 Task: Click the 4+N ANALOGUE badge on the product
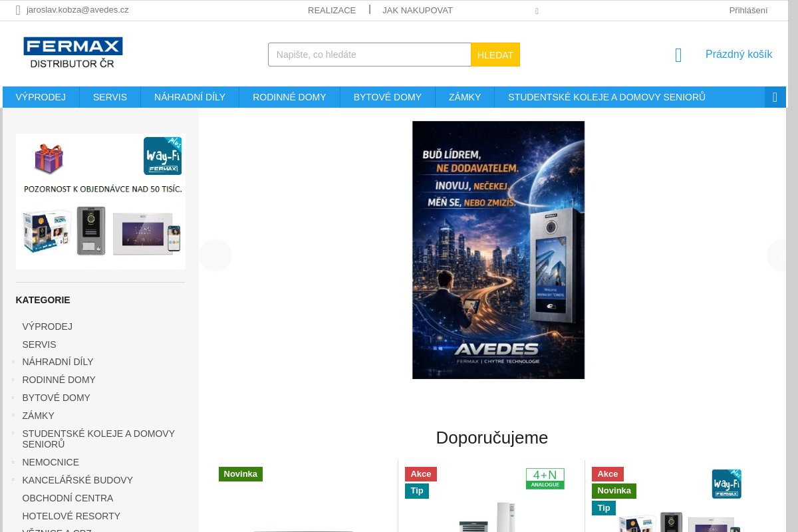coord(545,477)
